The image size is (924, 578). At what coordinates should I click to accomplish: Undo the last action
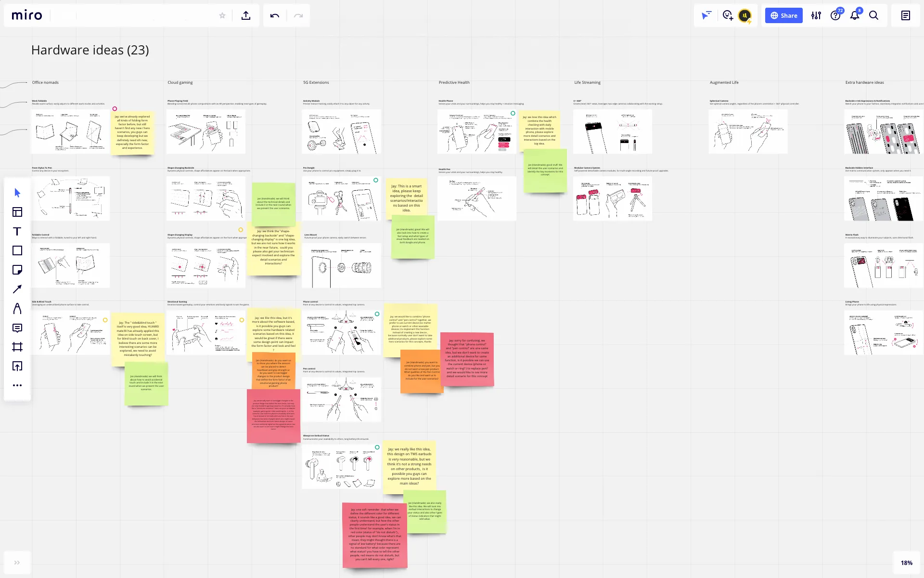tap(275, 15)
